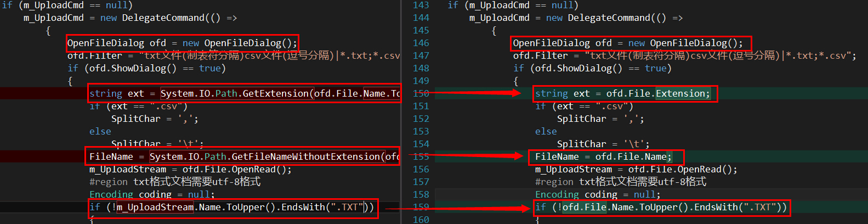Click the SplitChar = ',' statement on line 152
The width and height of the screenshot is (868, 224).
point(600,119)
